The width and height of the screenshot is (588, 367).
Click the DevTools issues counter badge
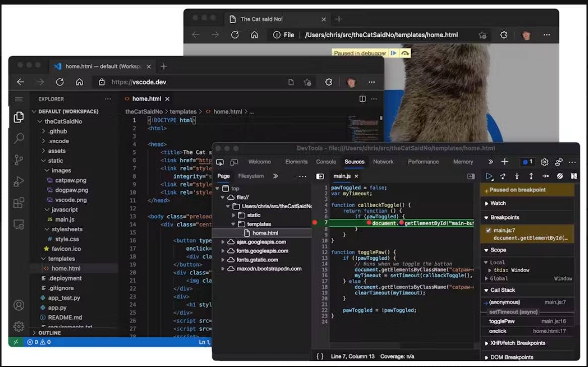(528, 162)
